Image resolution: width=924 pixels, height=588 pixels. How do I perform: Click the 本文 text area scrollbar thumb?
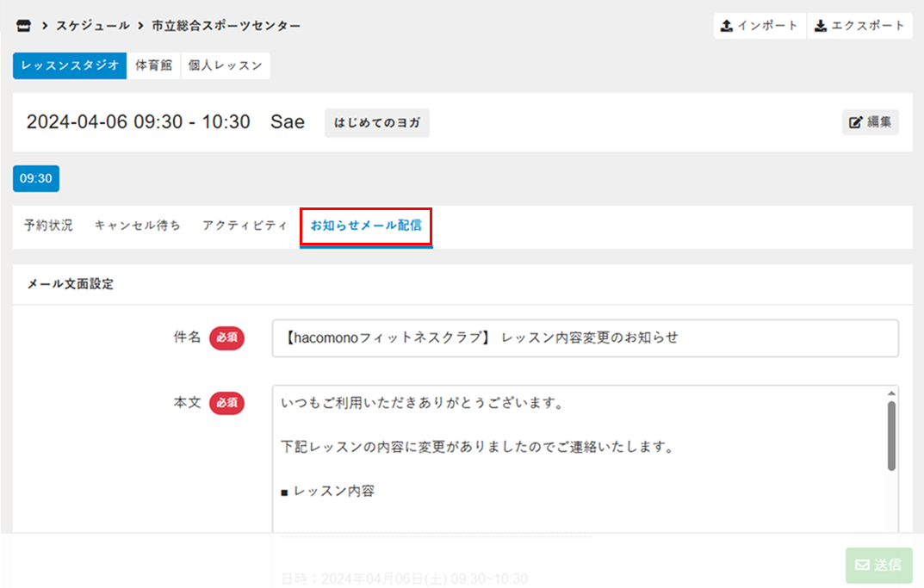891,435
